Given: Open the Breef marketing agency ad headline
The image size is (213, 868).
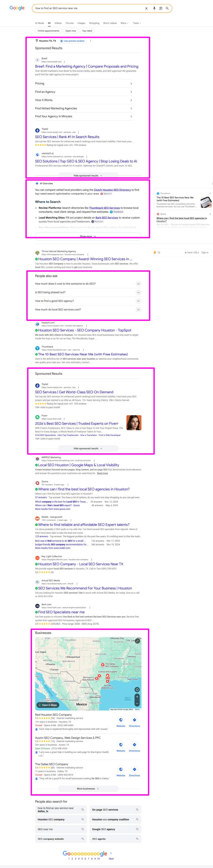Looking at the screenshot, I should pos(87,66).
